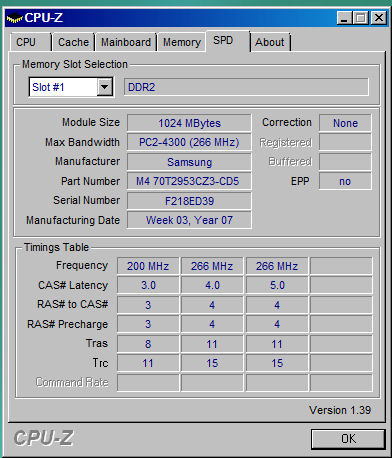
Task: Click the 200 MHz frequency cell
Action: pos(148,266)
